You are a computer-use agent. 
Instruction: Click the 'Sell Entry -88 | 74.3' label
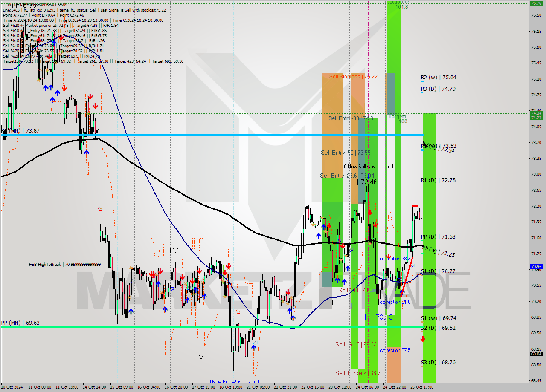point(351,118)
